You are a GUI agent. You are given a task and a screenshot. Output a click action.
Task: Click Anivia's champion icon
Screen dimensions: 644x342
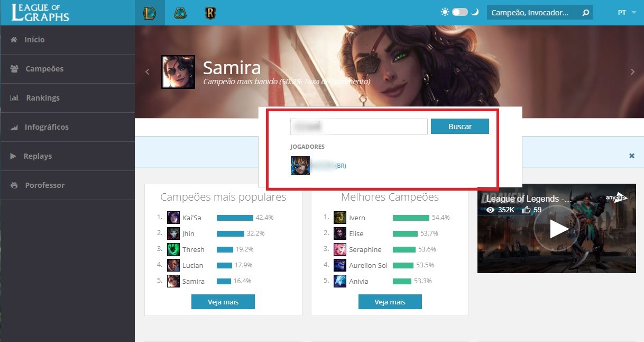340,281
